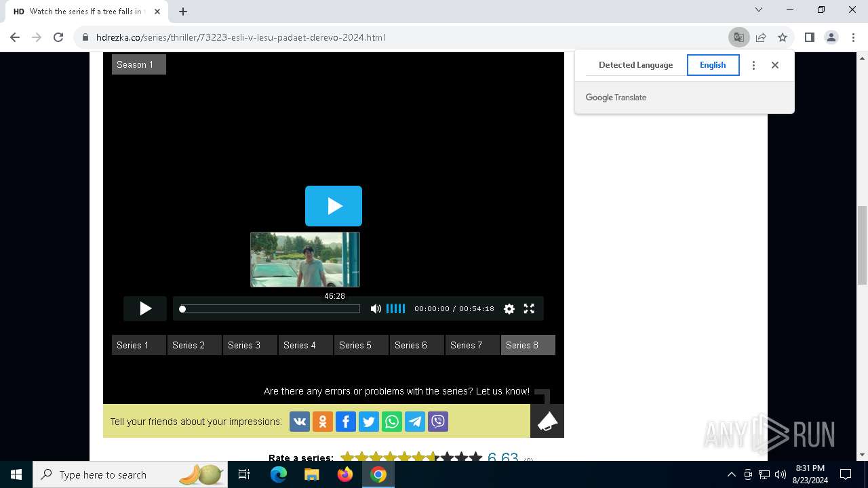Adjust the volume level bars
Viewport: 868px width, 488px height.
396,309
